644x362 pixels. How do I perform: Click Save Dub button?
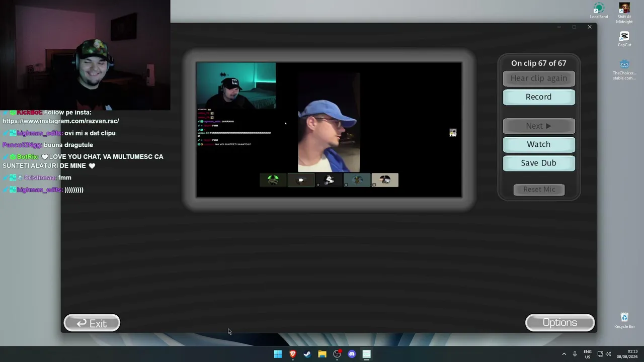tap(539, 163)
